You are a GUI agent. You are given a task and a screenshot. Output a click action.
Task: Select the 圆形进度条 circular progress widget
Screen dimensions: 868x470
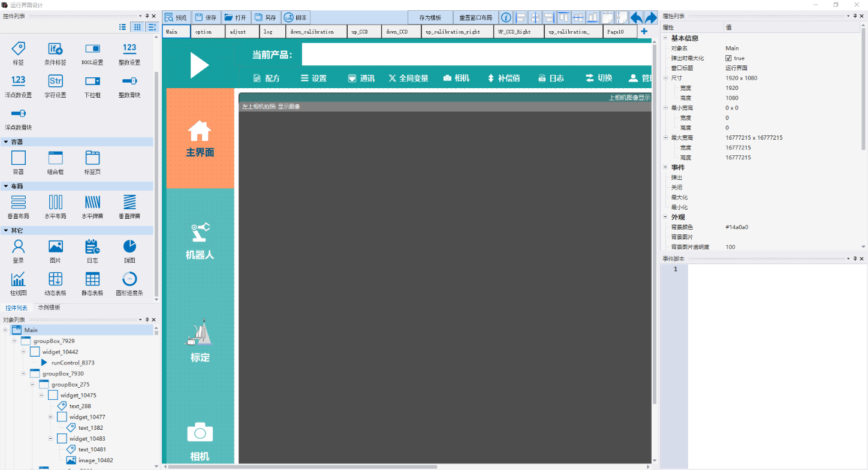coord(129,283)
